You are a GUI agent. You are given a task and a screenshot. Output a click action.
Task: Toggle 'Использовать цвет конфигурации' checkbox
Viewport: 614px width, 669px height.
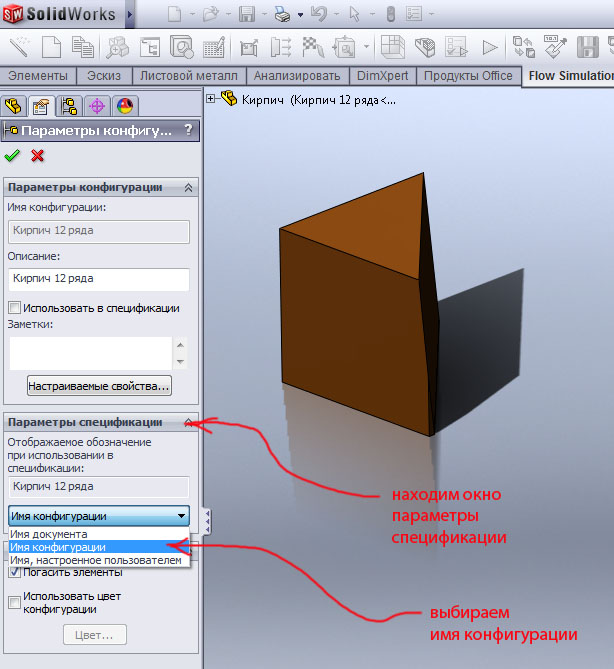pos(14,602)
